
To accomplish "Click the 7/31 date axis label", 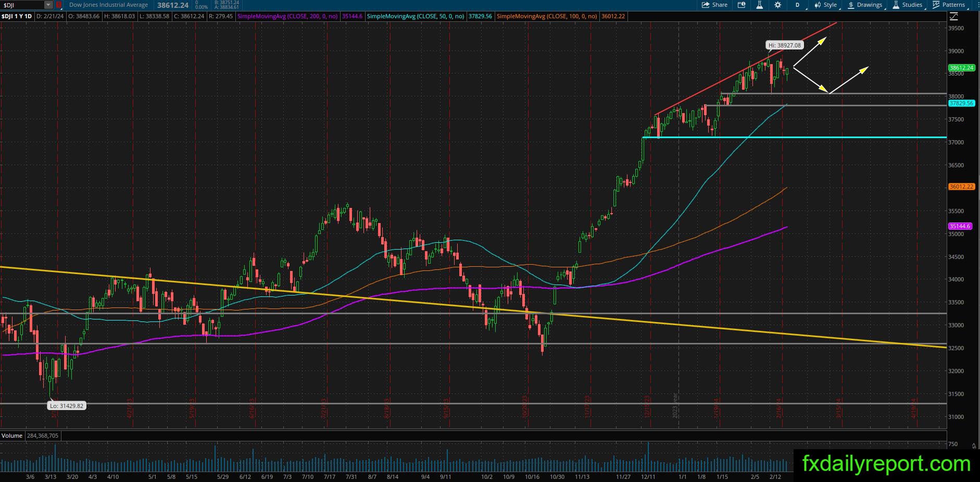I will (x=351, y=477).
